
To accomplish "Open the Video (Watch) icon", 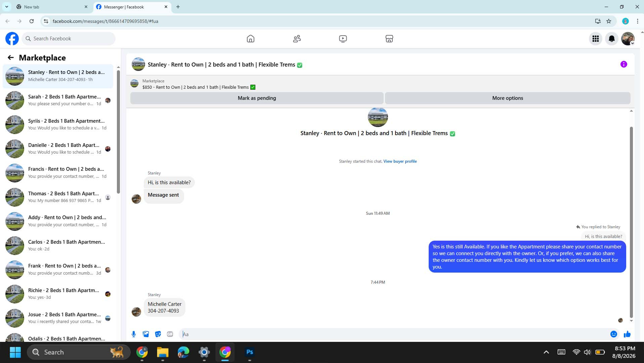I will pos(343,39).
